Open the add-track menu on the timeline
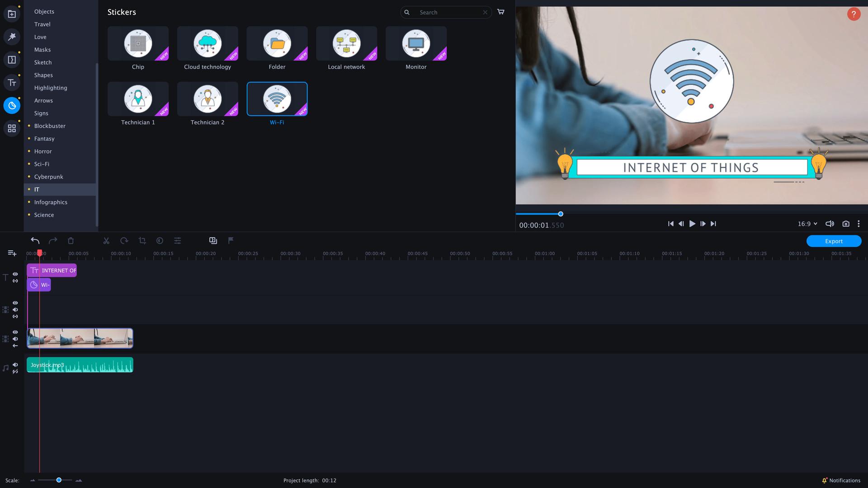Viewport: 868px width, 488px height. coord(11,253)
